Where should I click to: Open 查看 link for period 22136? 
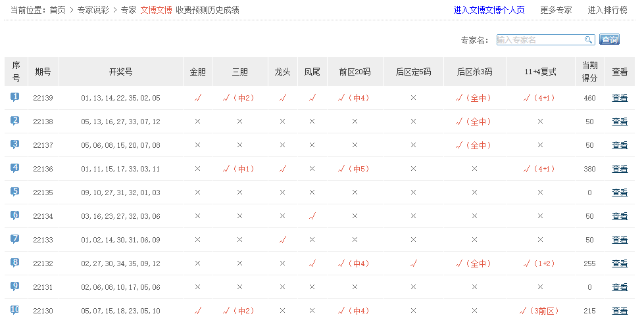point(620,169)
